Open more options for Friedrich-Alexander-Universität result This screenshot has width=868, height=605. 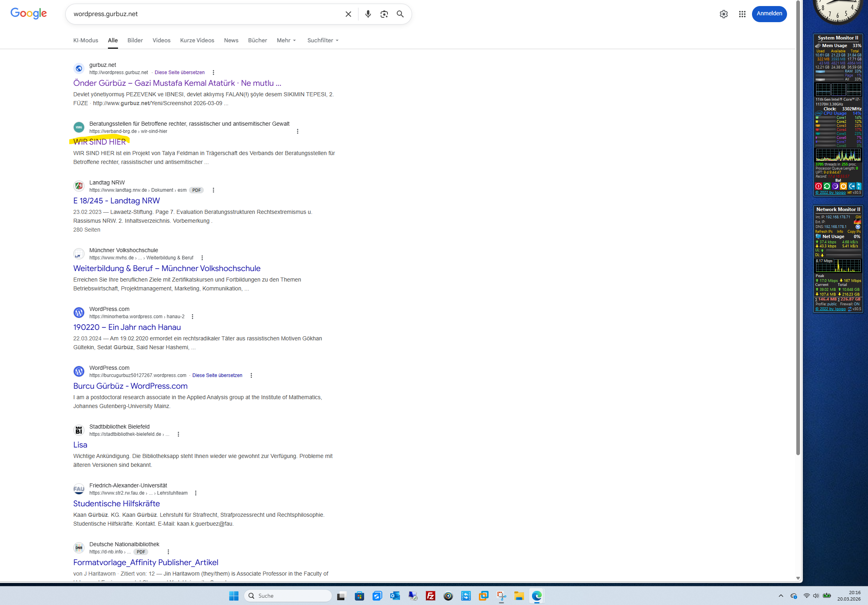pos(196,493)
